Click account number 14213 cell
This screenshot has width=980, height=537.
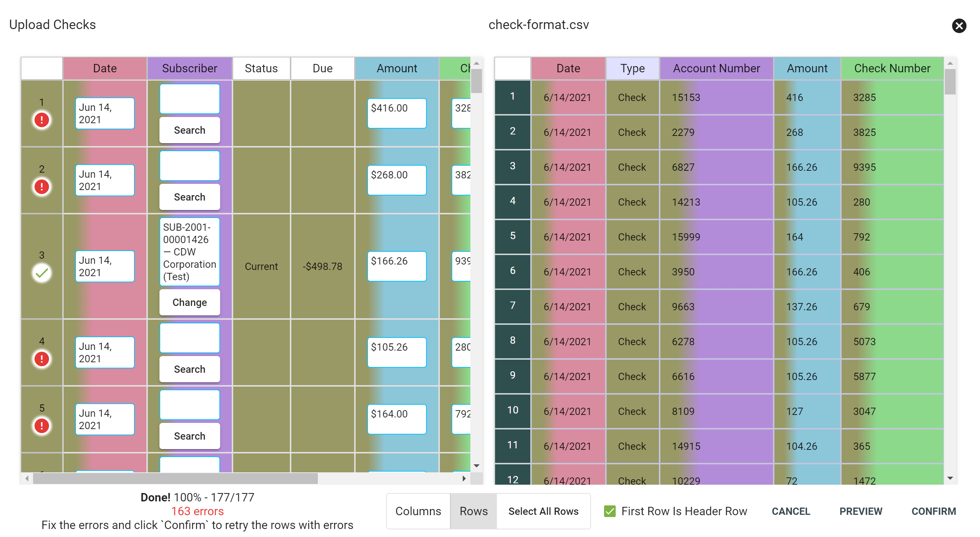[x=716, y=202]
